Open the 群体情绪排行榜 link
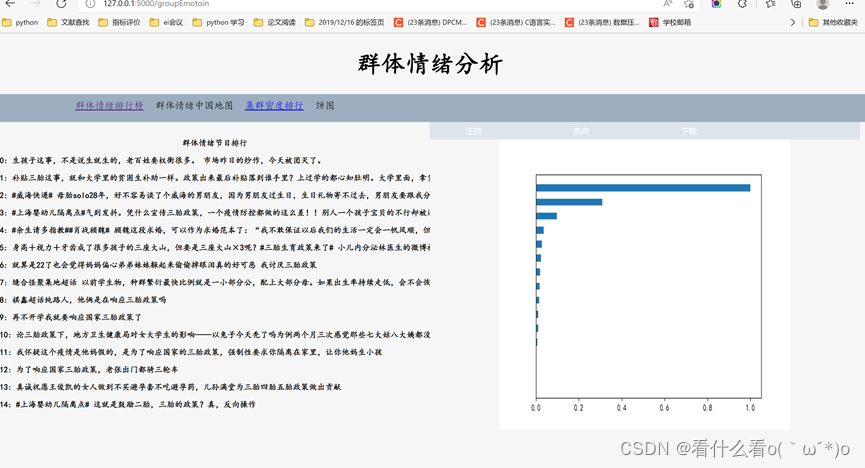Image resolution: width=865 pixels, height=468 pixels. tap(109, 105)
